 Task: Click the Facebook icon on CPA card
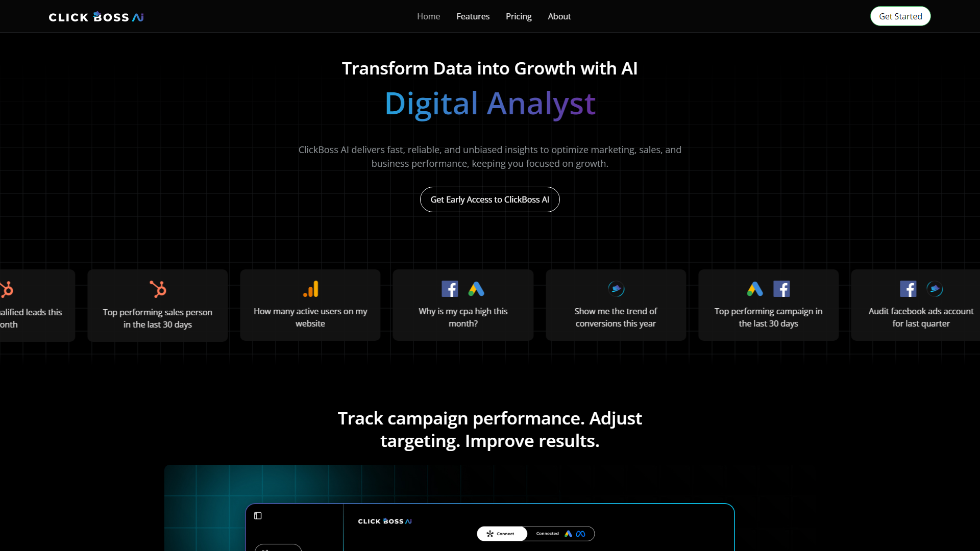pos(450,288)
